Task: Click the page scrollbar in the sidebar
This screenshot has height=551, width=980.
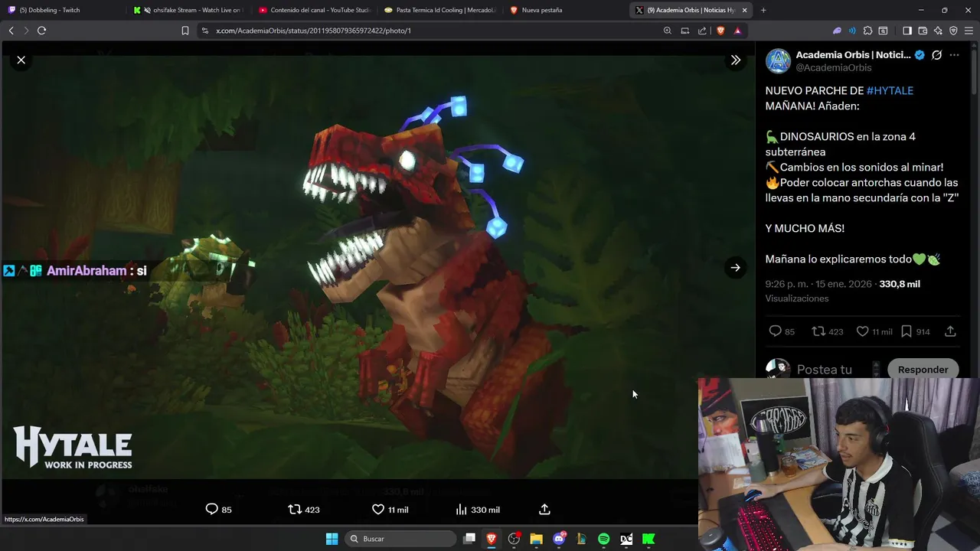Action: click(975, 73)
